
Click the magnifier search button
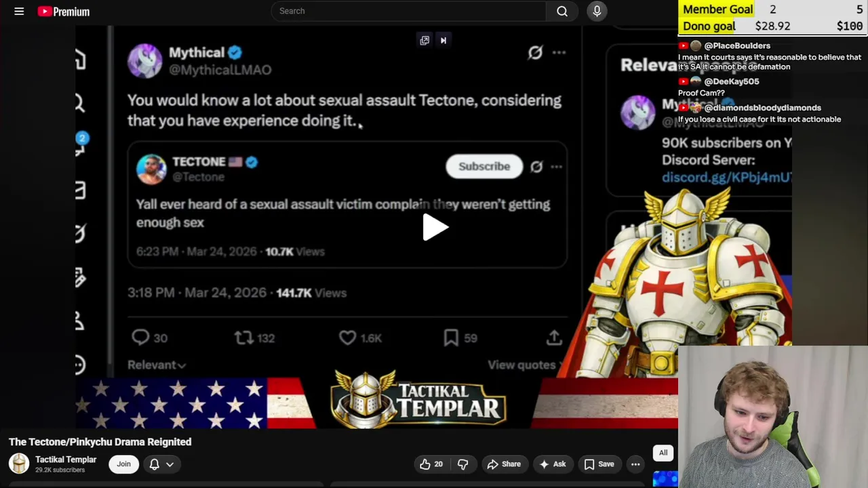point(562,11)
